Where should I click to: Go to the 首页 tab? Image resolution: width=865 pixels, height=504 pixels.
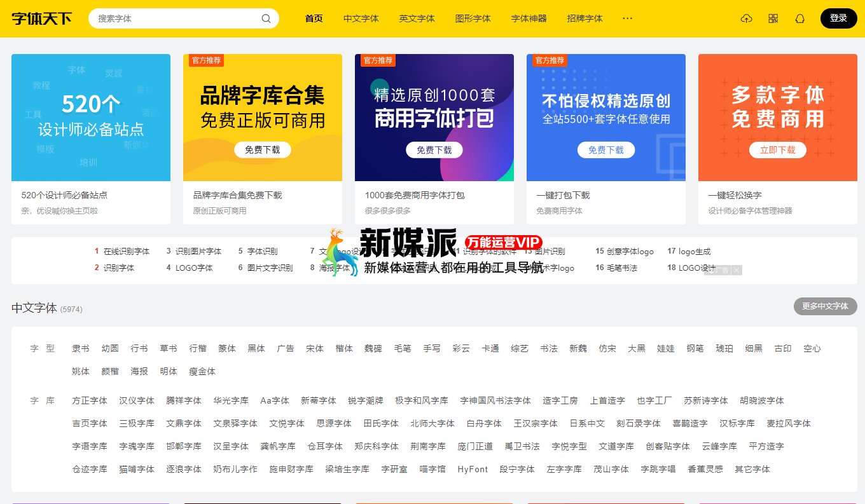[314, 18]
